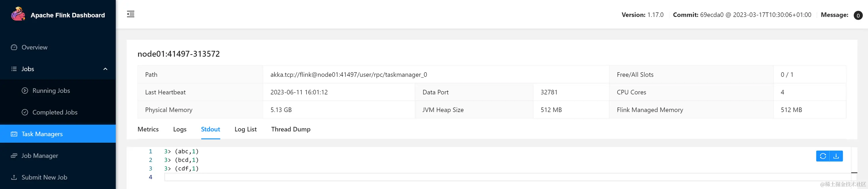Go to Running Jobs
Viewport: 868px width, 189px height.
[x=58, y=91]
